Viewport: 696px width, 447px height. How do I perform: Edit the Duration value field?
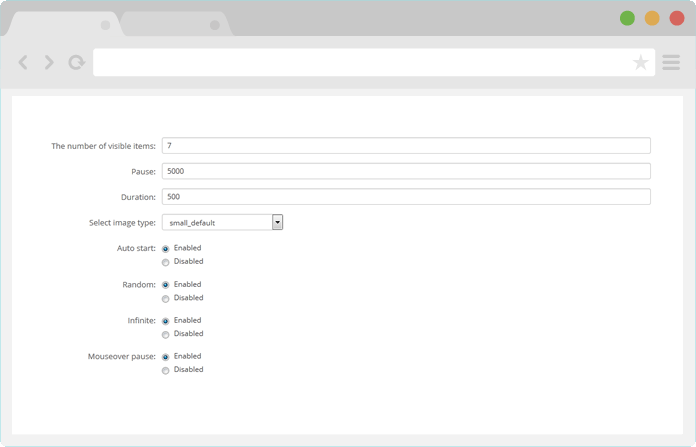pyautogui.click(x=406, y=197)
